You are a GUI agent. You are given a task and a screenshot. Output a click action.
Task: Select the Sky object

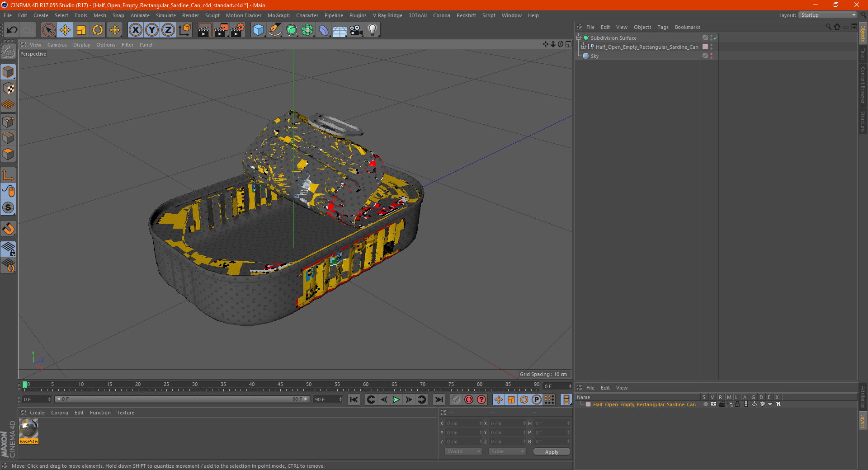click(594, 56)
